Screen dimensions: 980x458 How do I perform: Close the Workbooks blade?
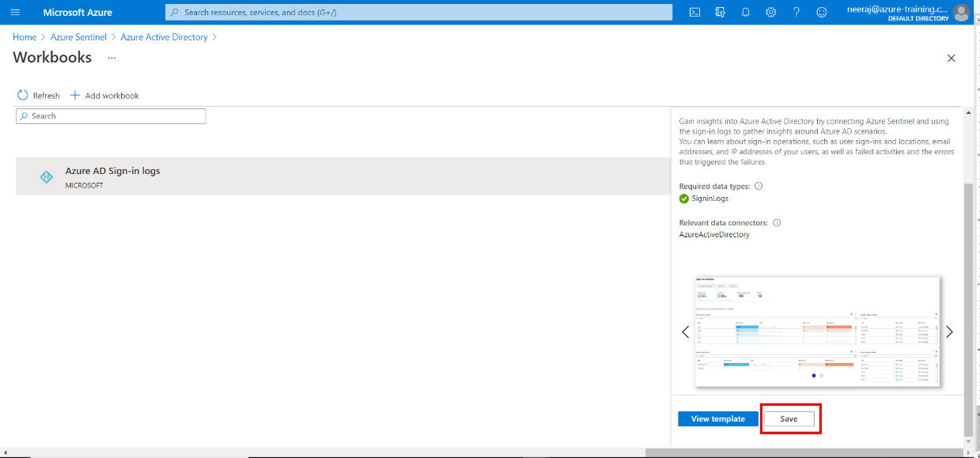click(951, 58)
